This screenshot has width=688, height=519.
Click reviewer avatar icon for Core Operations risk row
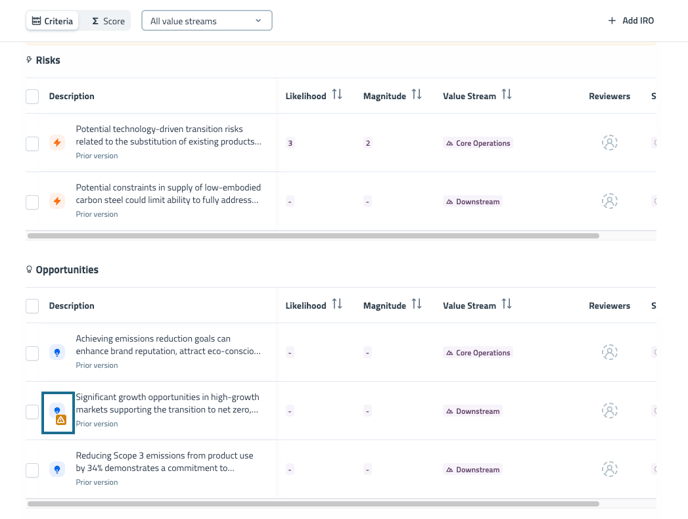pyautogui.click(x=609, y=143)
